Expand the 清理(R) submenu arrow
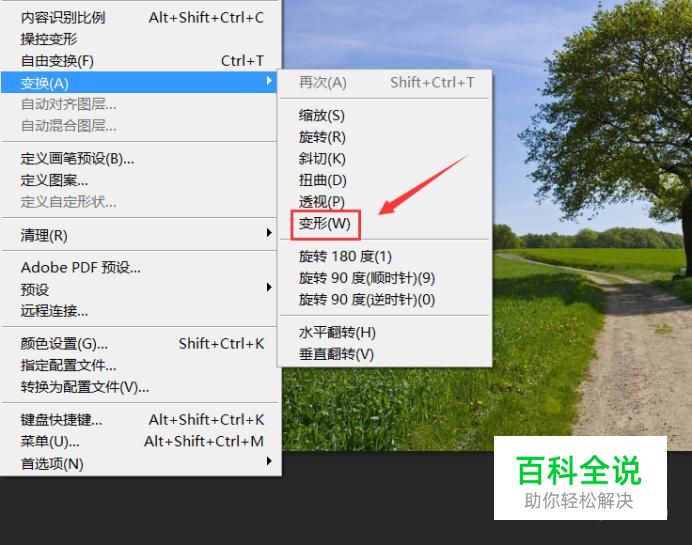The width and height of the screenshot is (692, 545). 269,233
